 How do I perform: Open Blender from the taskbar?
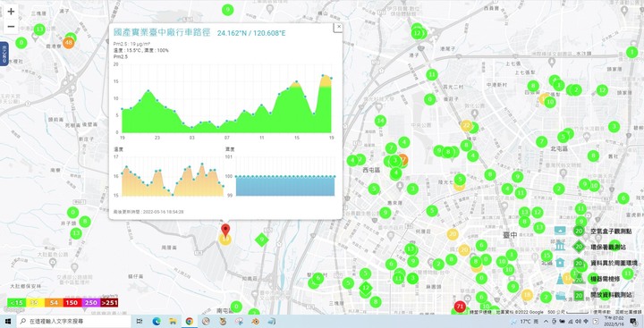click(256, 321)
